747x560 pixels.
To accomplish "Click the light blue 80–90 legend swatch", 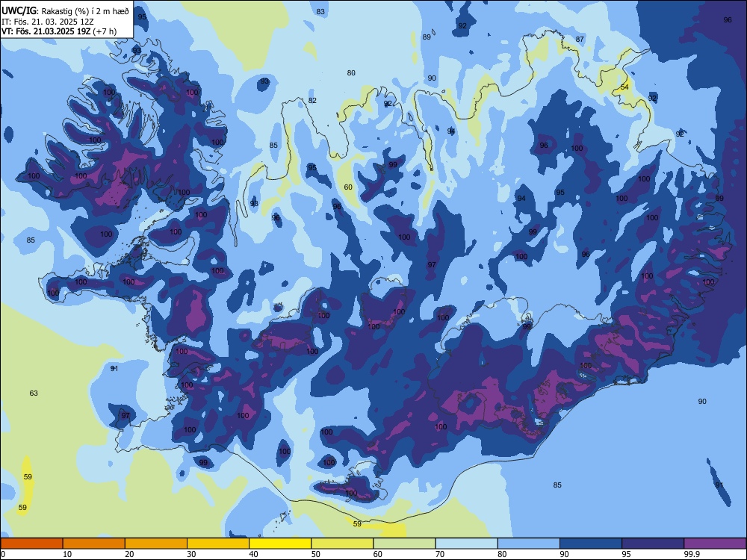I will 529,544.
